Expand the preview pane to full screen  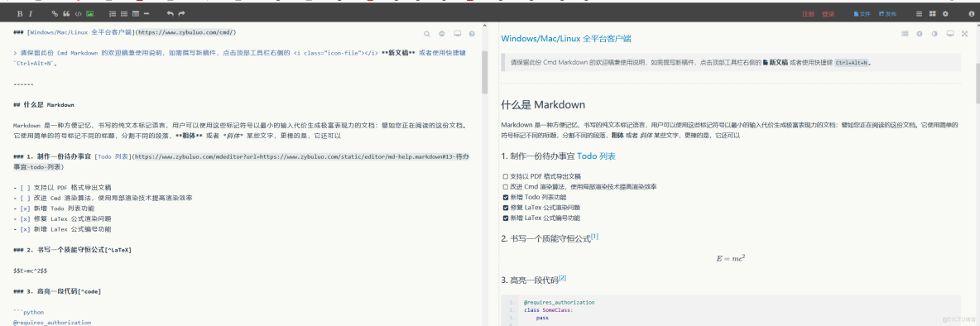point(964,34)
